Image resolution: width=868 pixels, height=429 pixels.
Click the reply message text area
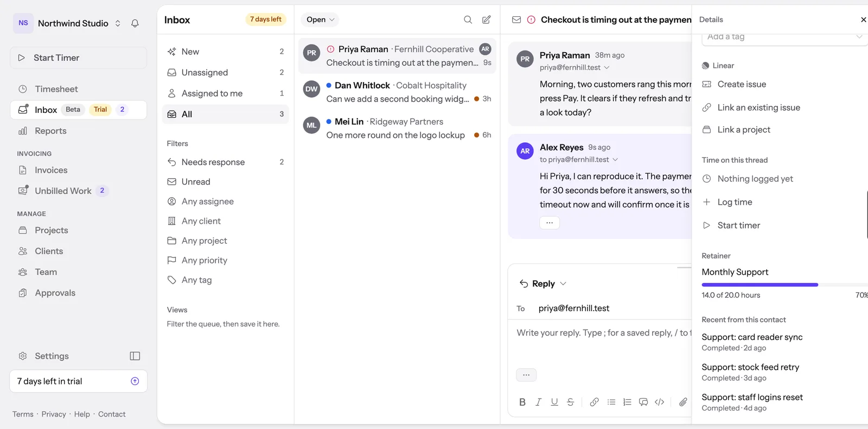(601, 342)
